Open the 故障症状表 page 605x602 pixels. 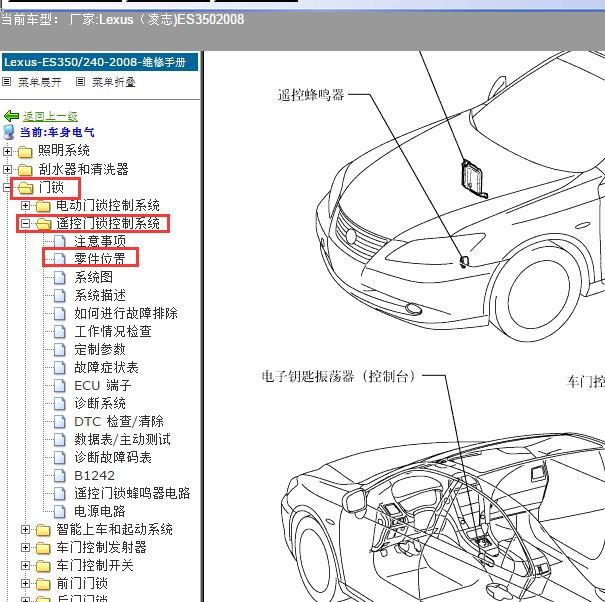pos(106,367)
